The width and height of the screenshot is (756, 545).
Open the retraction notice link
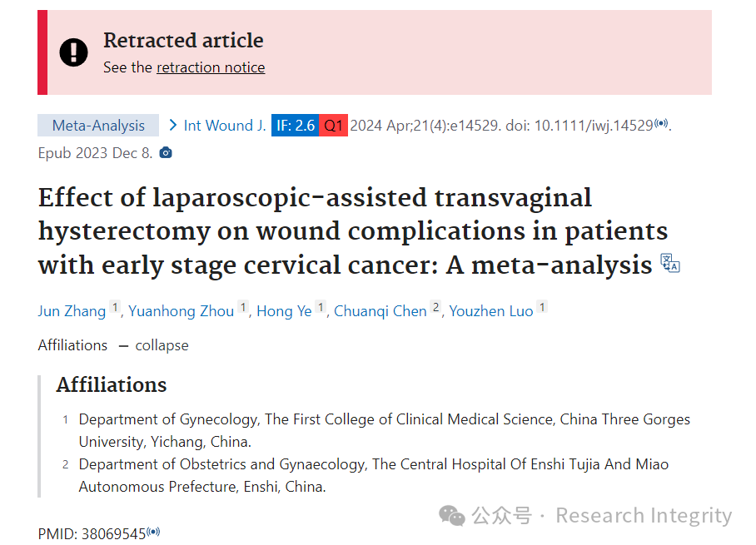coord(211,67)
